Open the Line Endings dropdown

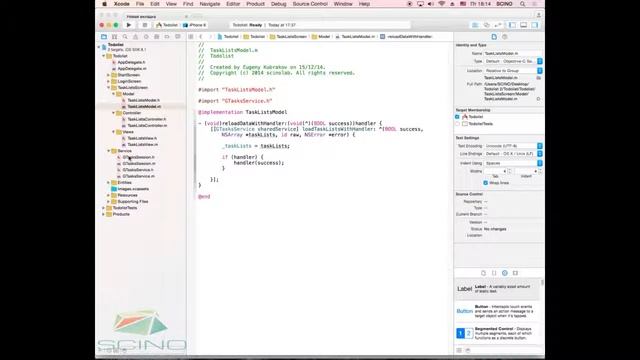click(513, 154)
